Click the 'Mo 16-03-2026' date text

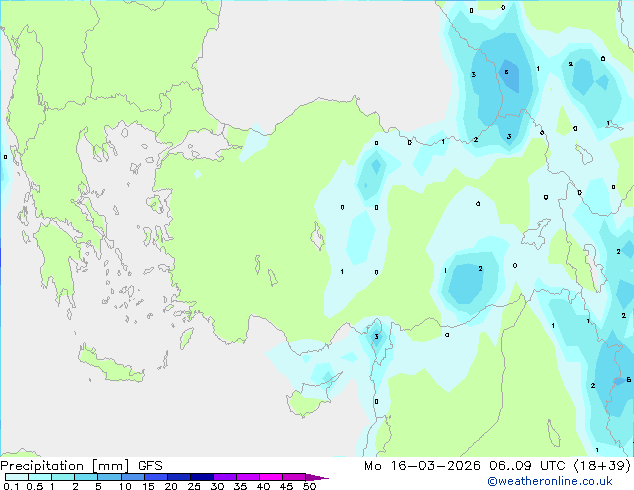(x=422, y=466)
